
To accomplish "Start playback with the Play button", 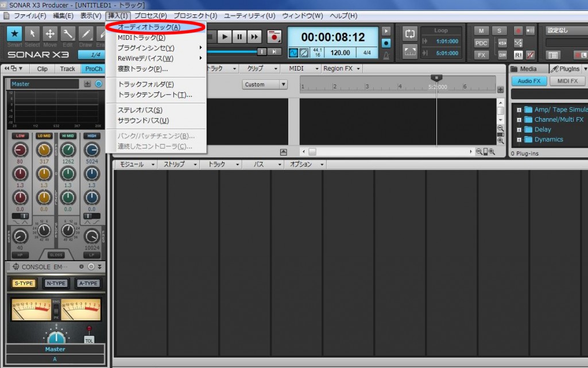I will [225, 37].
